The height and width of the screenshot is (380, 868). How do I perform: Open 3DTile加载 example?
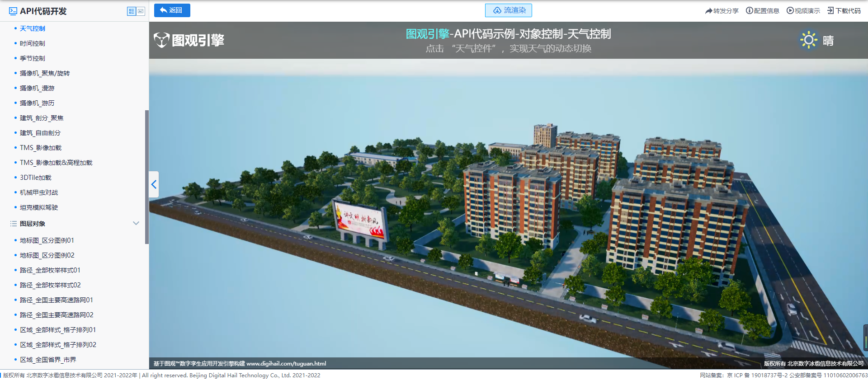point(36,178)
